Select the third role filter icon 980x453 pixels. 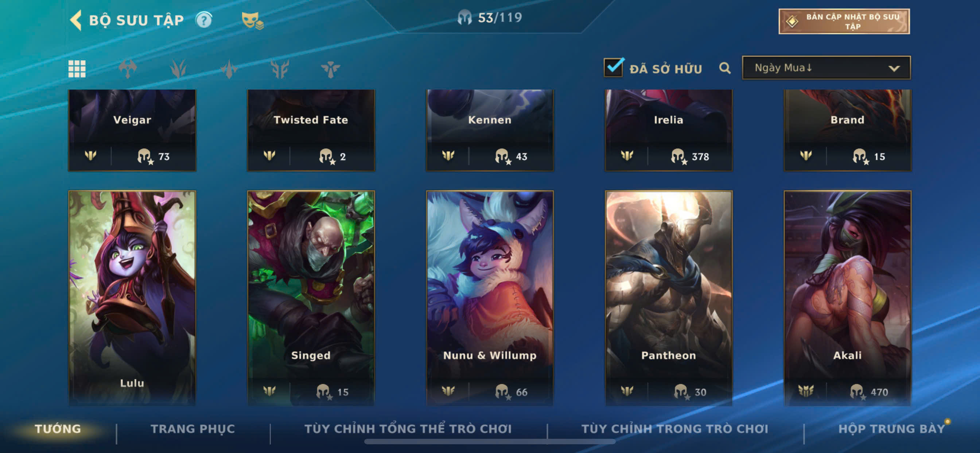[x=229, y=69]
